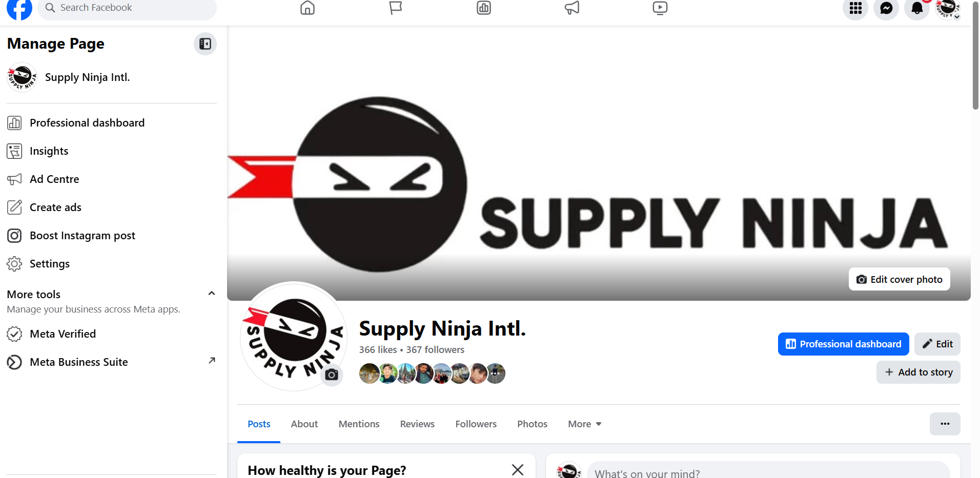Click the Add to story button
This screenshot has width=980, height=478.
tap(918, 372)
